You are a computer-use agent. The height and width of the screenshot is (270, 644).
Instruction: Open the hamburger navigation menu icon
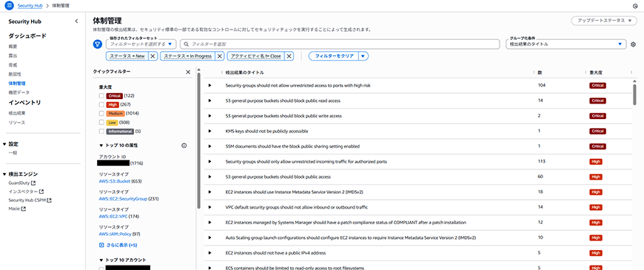[10, 6]
